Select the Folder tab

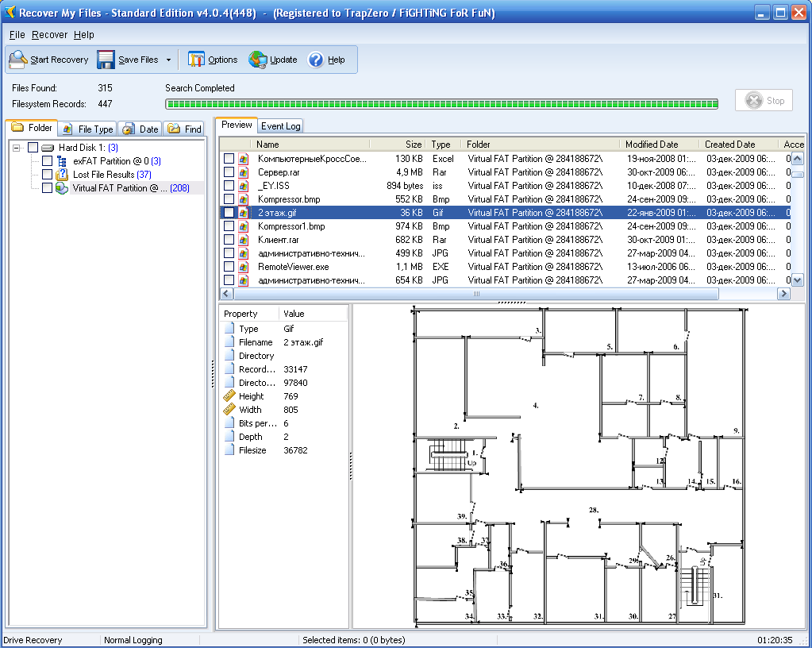32,127
